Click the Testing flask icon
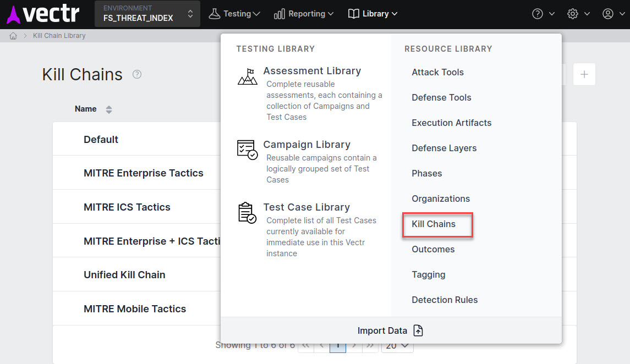Viewport: 630px width, 364px height. pyautogui.click(x=215, y=14)
